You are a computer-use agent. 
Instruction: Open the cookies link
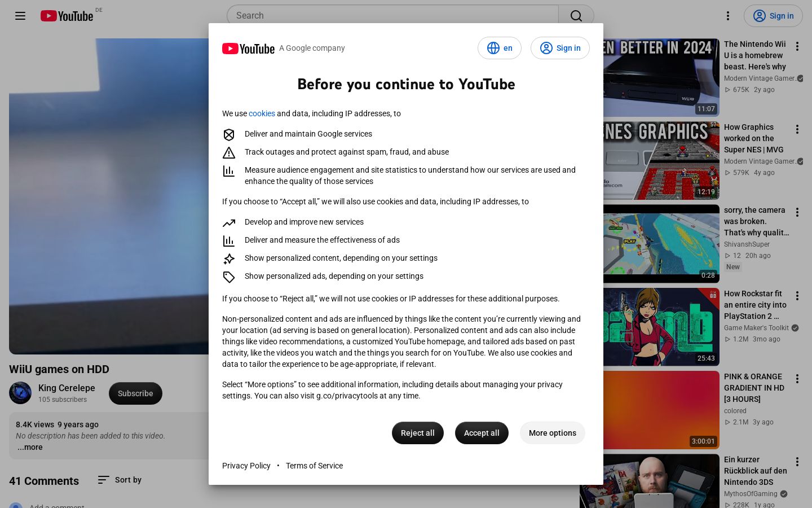pos(262,113)
